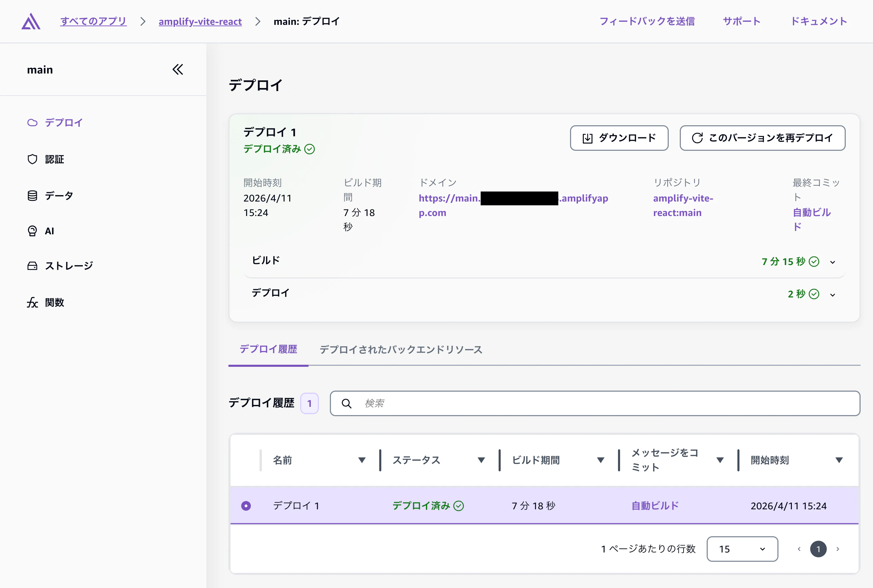This screenshot has width=873, height=588.
Task: Click the 'main' branch title in sidebar
Action: (x=40, y=70)
